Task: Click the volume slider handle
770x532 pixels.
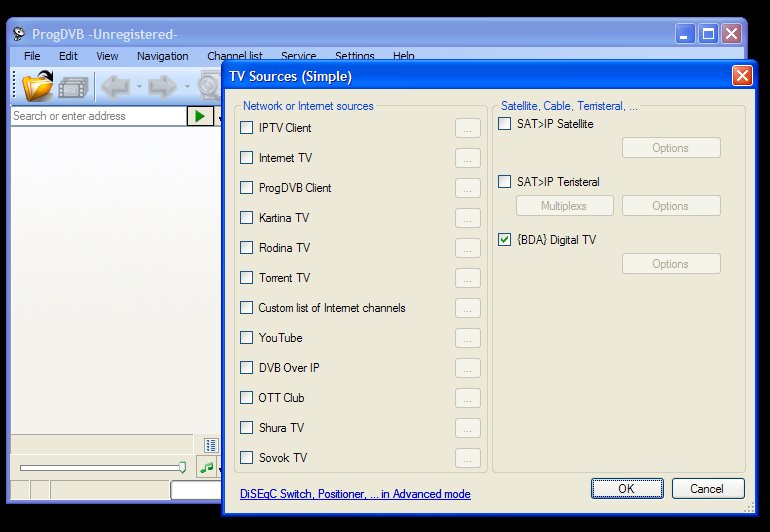Action: pos(182,467)
